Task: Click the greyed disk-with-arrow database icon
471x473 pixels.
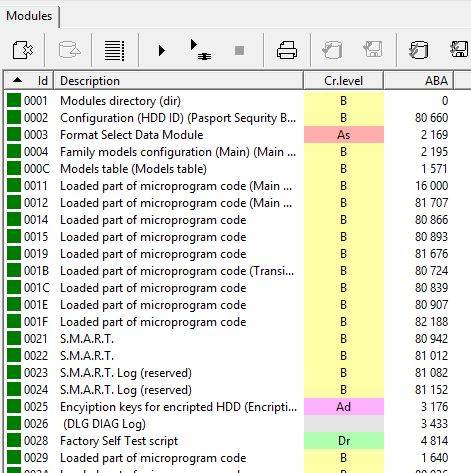Action: click(70, 50)
